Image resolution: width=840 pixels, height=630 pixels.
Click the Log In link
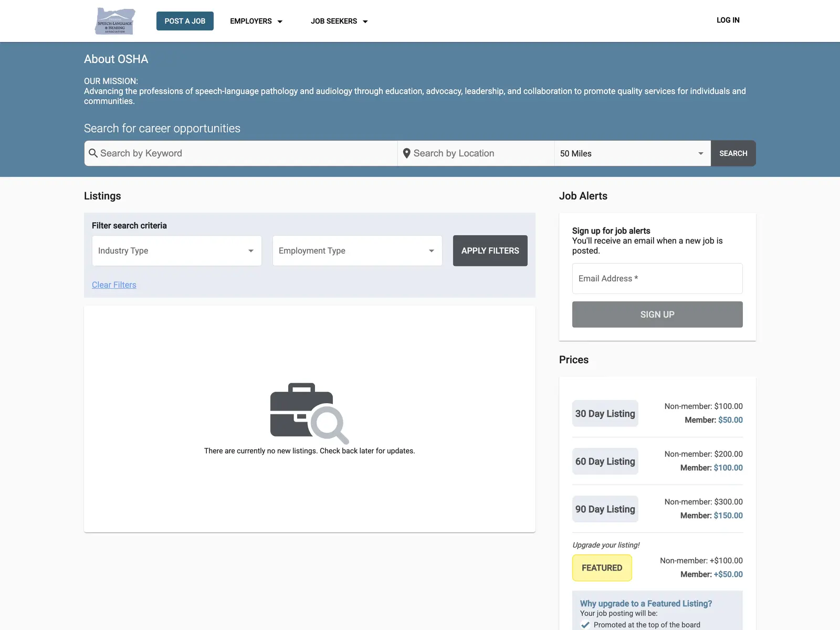click(728, 20)
